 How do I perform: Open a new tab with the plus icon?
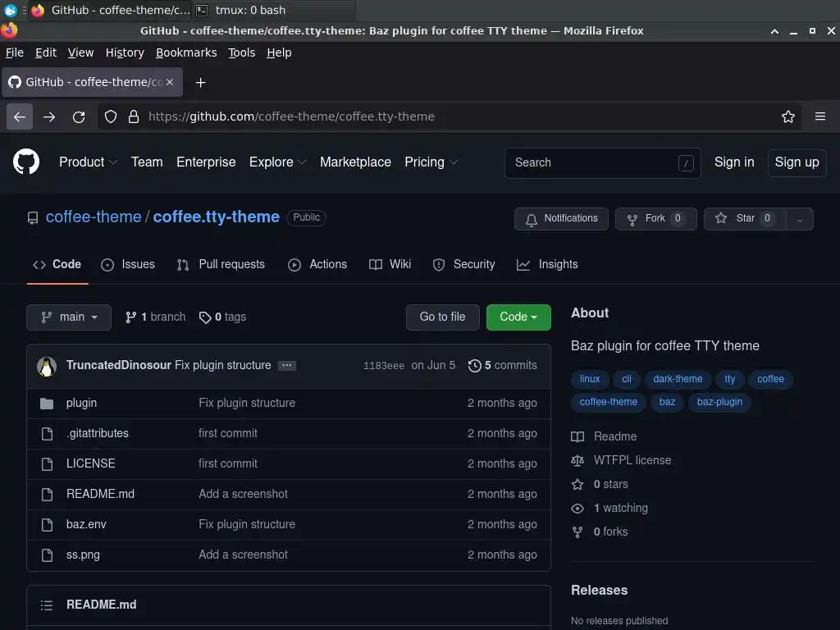coord(200,83)
